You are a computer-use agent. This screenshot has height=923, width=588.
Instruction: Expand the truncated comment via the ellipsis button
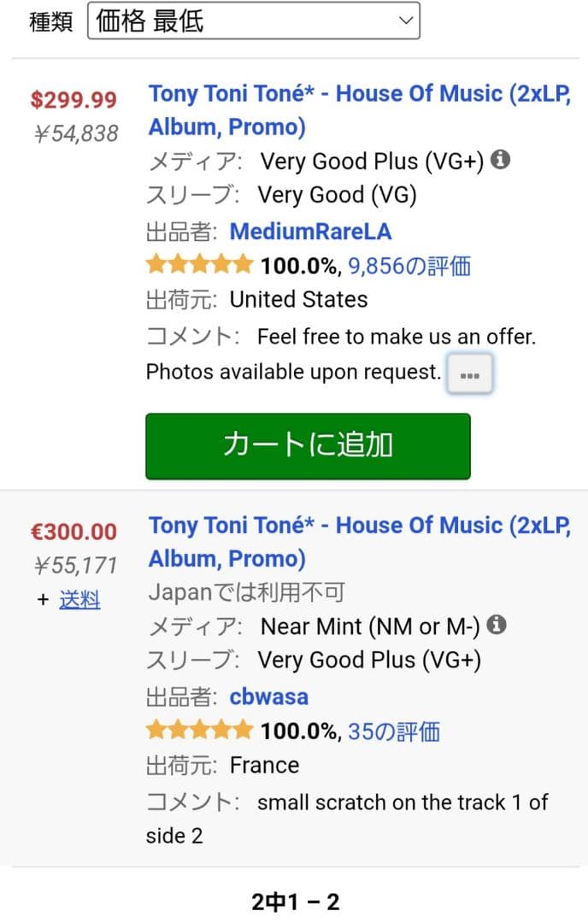(469, 373)
